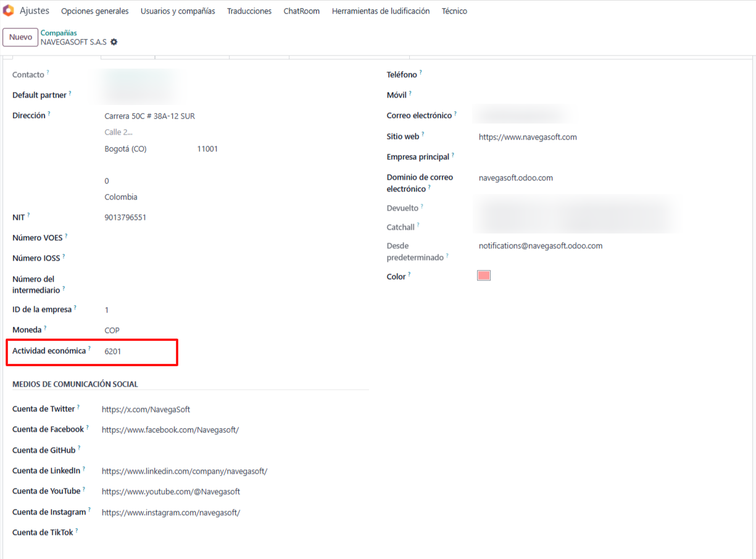Screen dimensions: 756x559
Task: Click the ID de la empresa value 1
Action: (107, 310)
